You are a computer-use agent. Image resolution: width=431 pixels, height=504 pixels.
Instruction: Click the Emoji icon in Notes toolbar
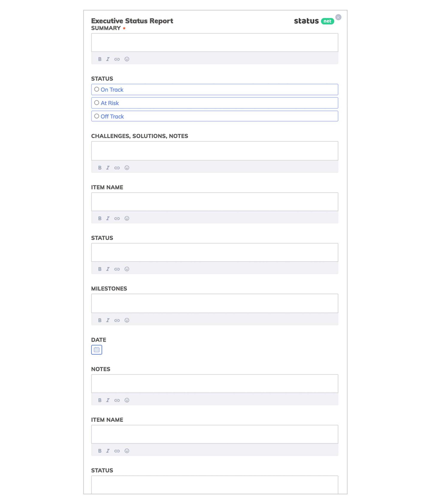(x=127, y=400)
